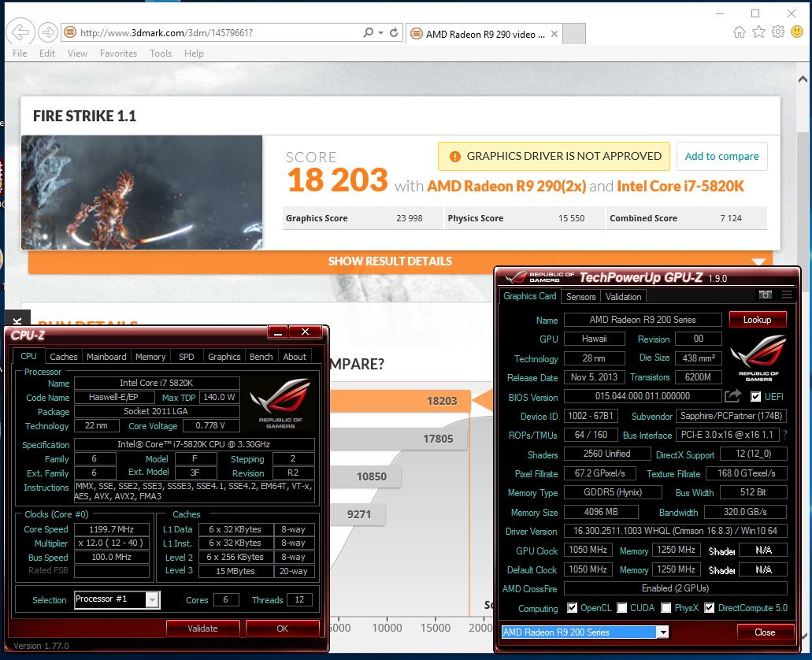Screen dimensions: 812x660
Task: Take GPU-Z screenshot with camera icon
Action: pos(766,295)
